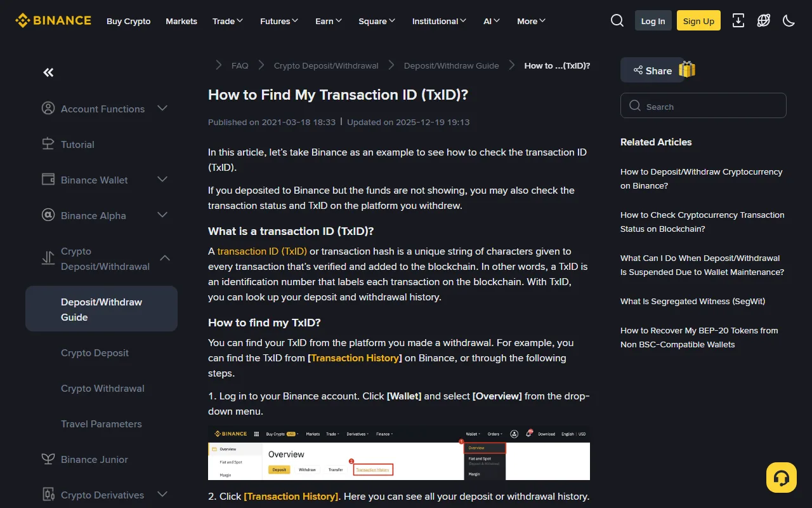Expand Binance Wallet chevron
The height and width of the screenshot is (508, 812).
tap(162, 180)
